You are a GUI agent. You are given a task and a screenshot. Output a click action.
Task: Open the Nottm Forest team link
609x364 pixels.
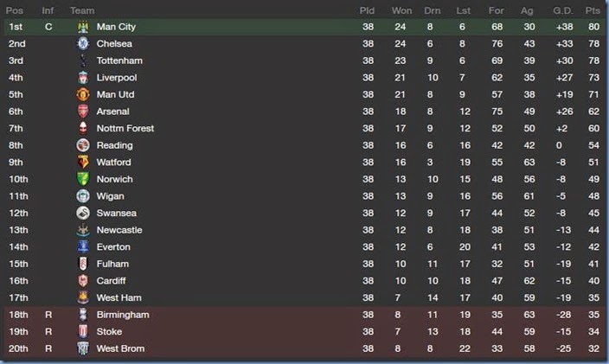coord(125,129)
